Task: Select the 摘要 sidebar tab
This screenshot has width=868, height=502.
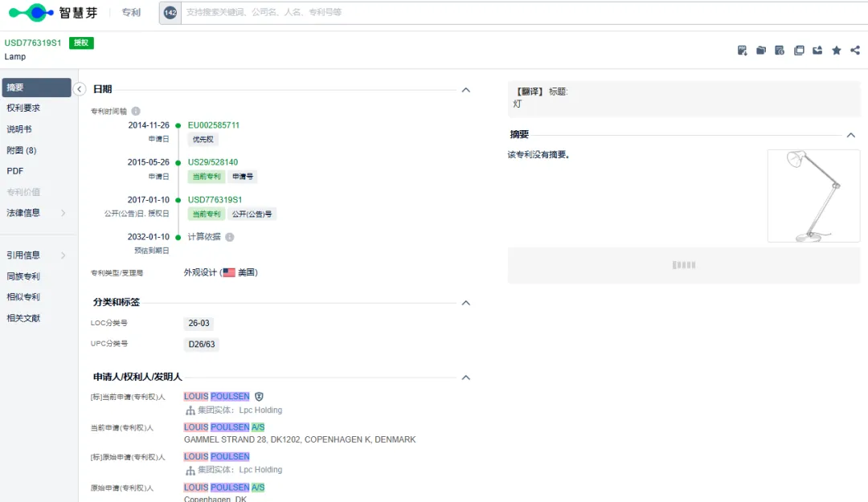Action: coord(36,88)
